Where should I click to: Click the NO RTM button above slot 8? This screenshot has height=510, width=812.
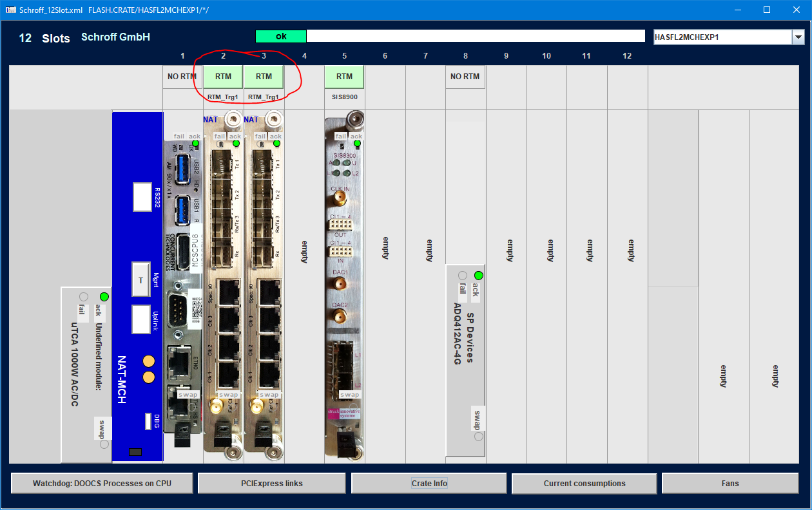tap(465, 77)
